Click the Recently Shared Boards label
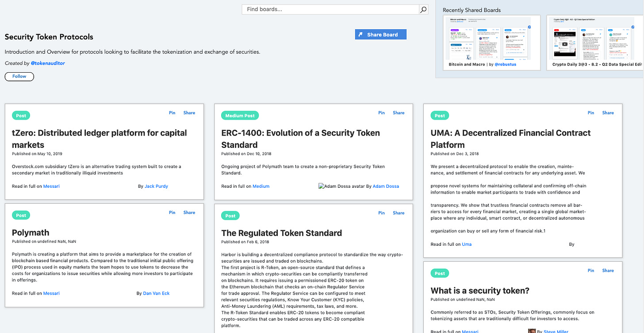 tap(471, 10)
